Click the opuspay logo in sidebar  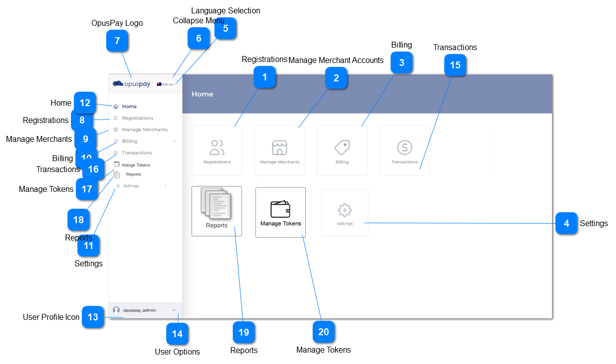132,84
